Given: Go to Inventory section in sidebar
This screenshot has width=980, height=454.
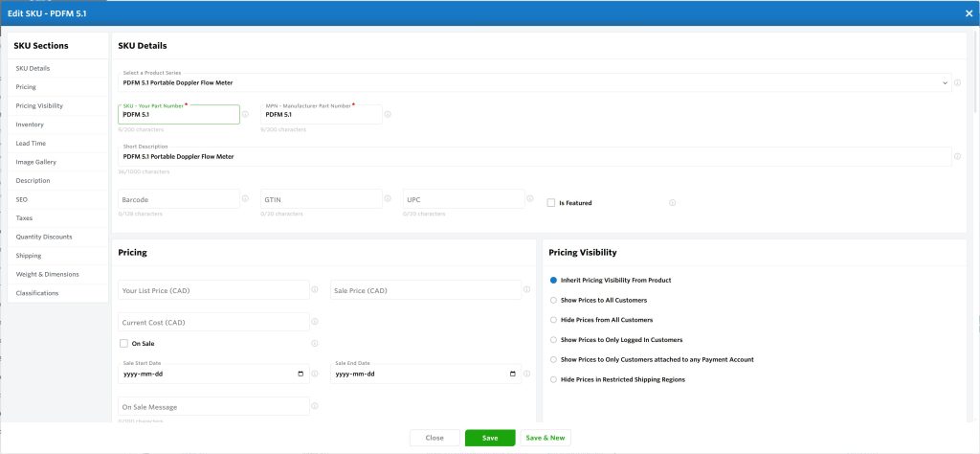Looking at the screenshot, I should pyautogui.click(x=30, y=125).
